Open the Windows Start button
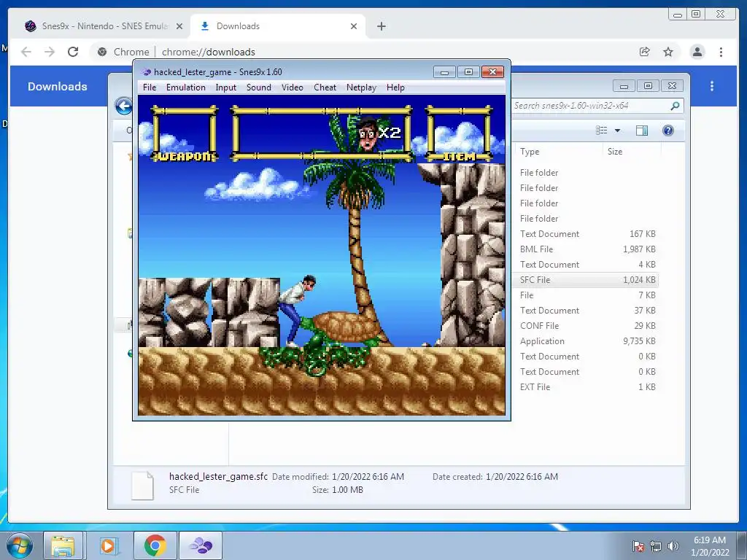 point(19,545)
